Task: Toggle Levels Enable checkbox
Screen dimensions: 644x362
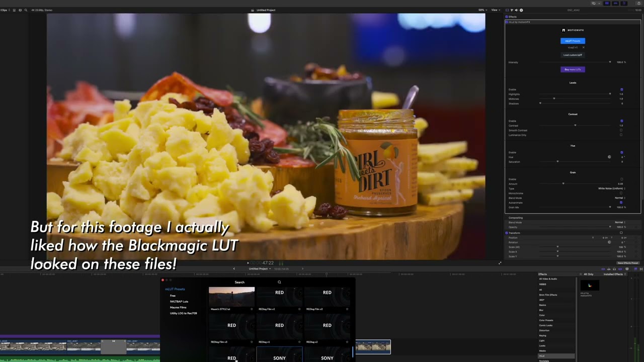Action: pos(621,89)
